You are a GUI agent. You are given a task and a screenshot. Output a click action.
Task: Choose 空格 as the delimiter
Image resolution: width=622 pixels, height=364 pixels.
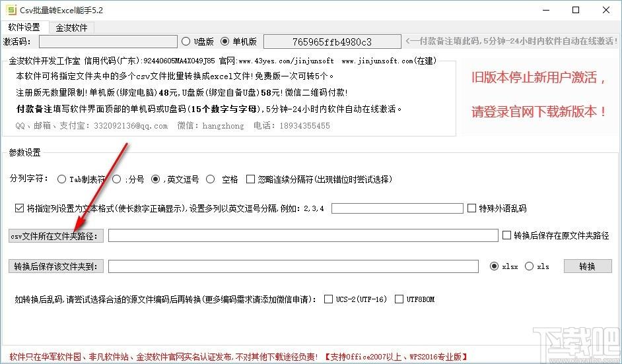tap(210, 179)
